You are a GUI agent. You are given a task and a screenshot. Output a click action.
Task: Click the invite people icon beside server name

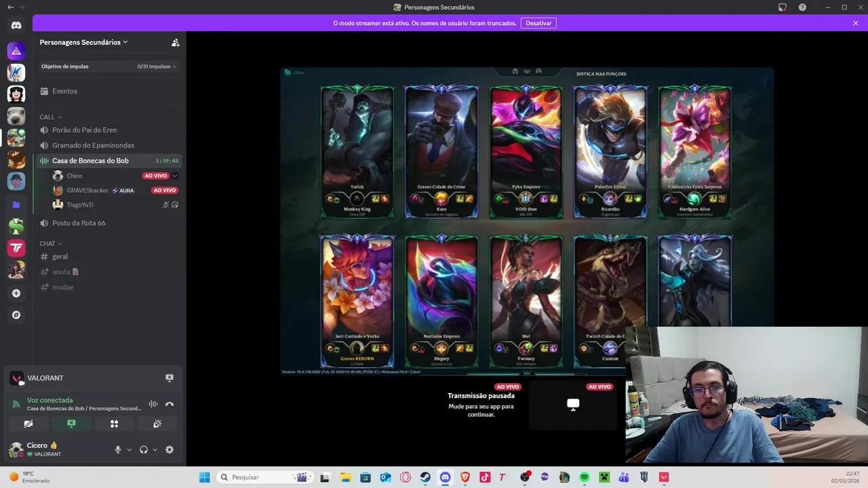pyautogui.click(x=175, y=42)
